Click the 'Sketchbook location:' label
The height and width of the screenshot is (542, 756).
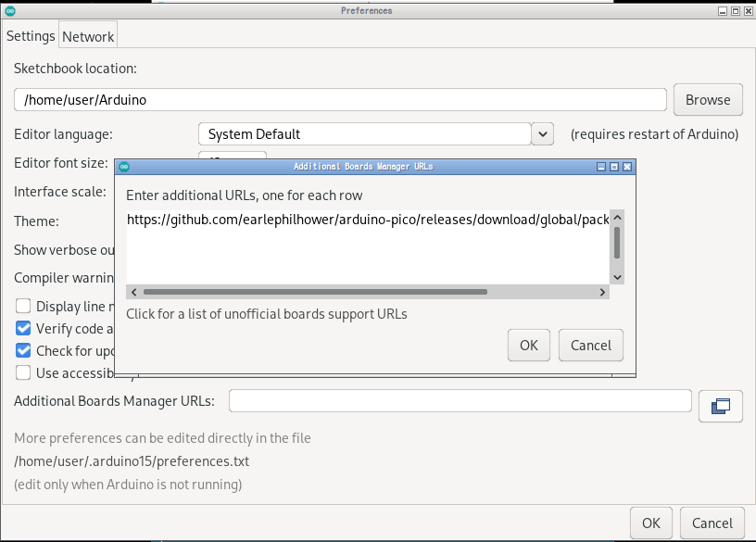tap(75, 69)
